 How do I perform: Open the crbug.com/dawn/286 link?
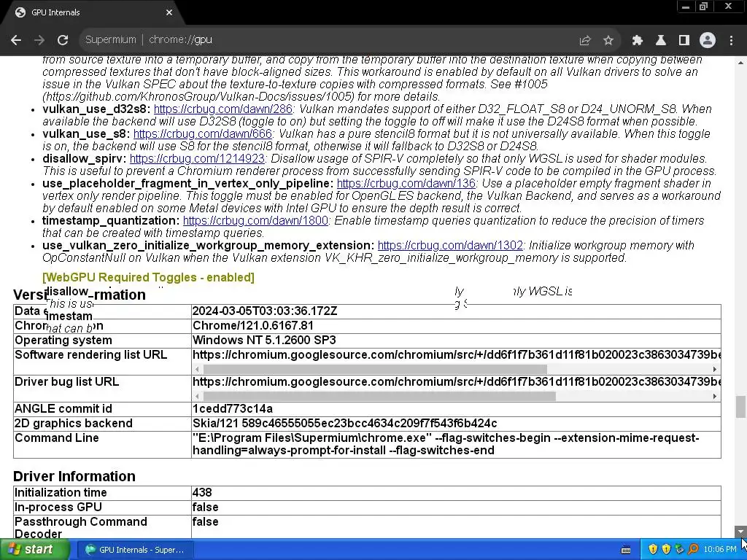223,109
